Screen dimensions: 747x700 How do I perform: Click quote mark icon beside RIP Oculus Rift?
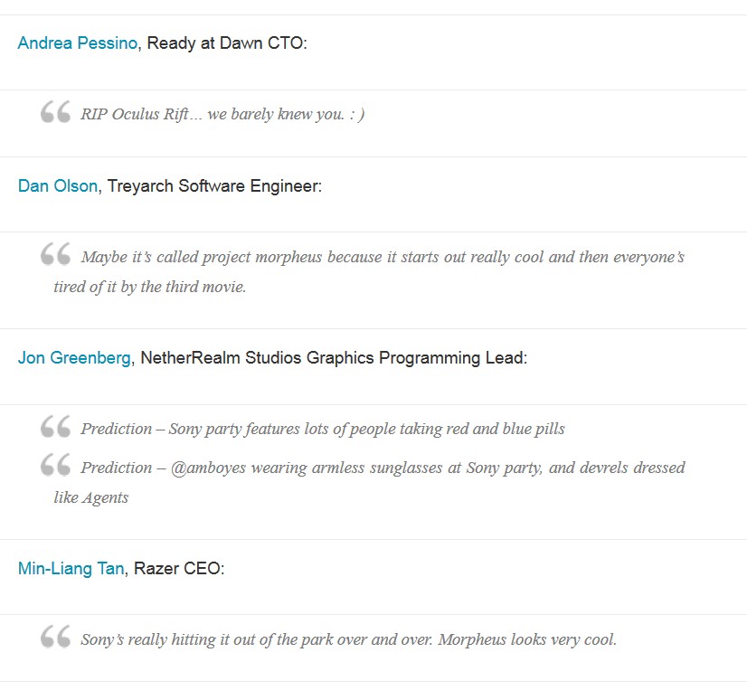pyautogui.click(x=55, y=113)
